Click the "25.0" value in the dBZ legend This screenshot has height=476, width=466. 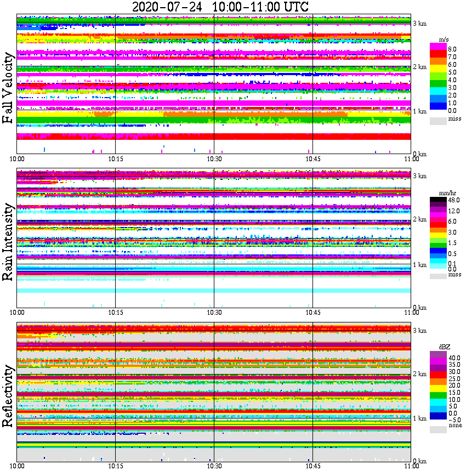(454, 378)
